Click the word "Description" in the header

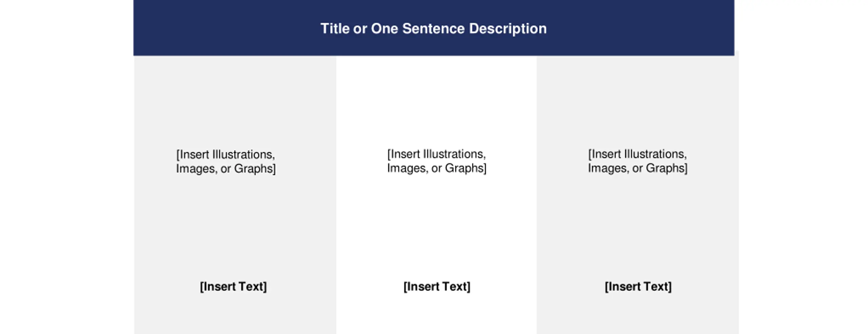508,29
